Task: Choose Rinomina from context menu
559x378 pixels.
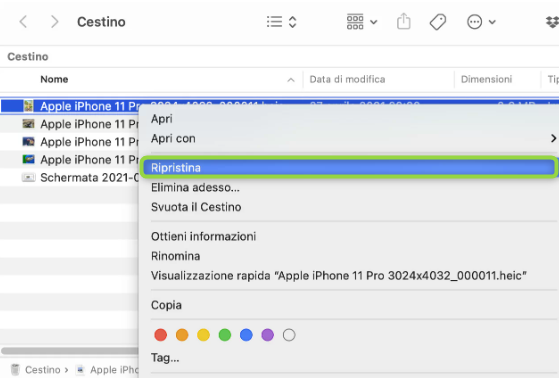Action: pyautogui.click(x=175, y=256)
